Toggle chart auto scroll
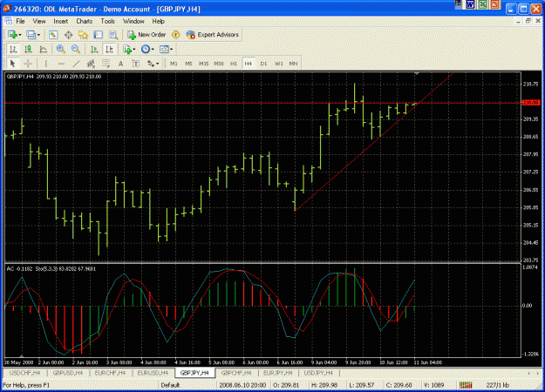This screenshot has height=392, width=545. pyautogui.click(x=94, y=50)
